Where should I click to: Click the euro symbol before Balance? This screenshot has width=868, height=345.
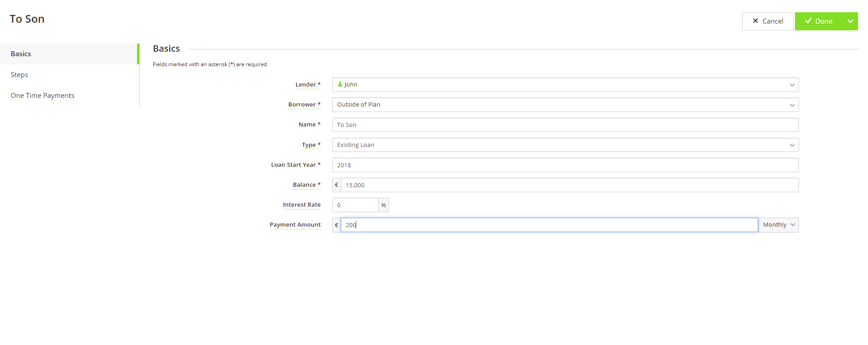click(337, 185)
